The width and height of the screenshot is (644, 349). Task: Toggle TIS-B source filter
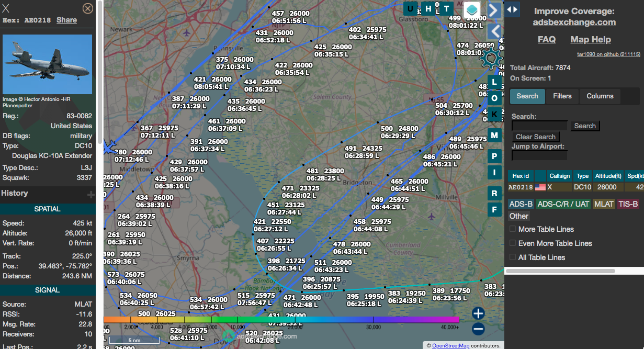628,204
